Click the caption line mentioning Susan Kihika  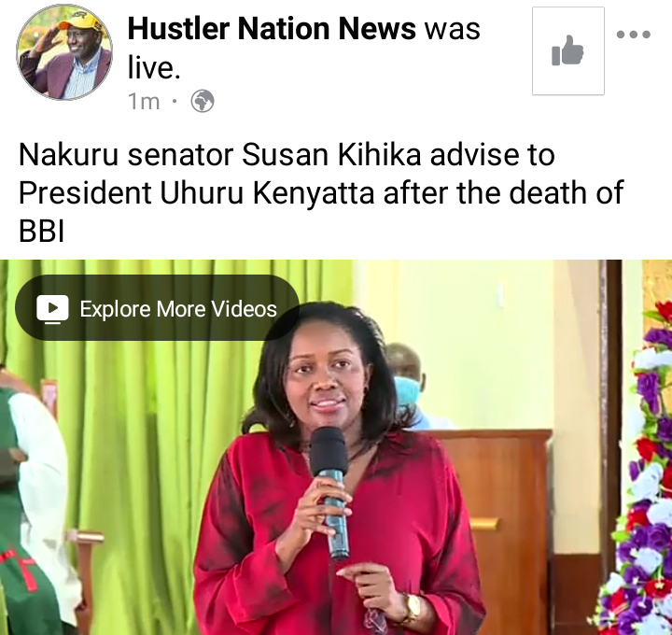287,154
